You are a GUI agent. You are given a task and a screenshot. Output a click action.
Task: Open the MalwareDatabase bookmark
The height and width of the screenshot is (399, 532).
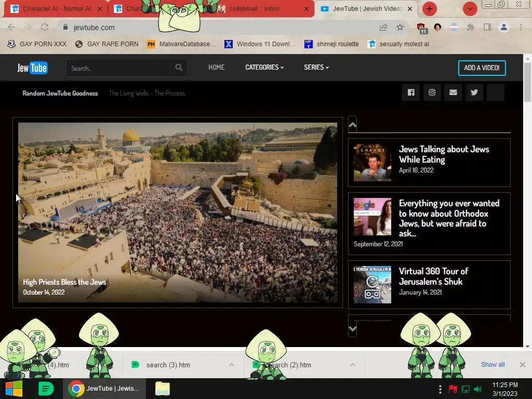point(181,44)
